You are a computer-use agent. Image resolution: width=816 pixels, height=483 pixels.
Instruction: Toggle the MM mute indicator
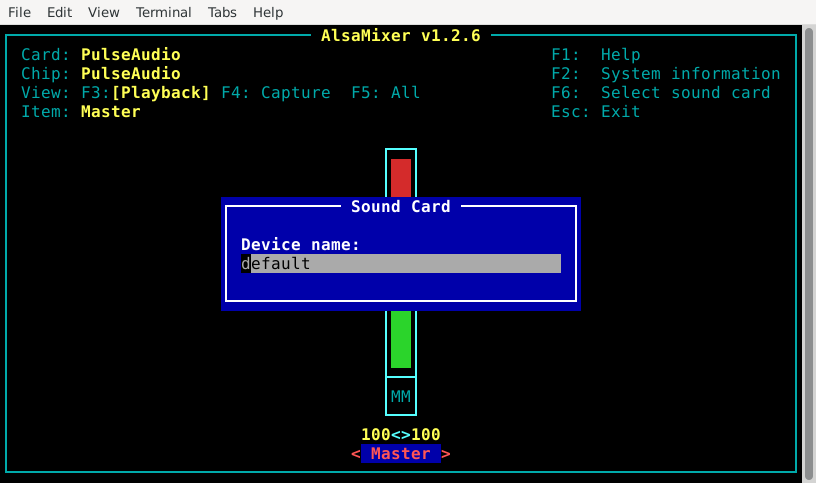(401, 397)
